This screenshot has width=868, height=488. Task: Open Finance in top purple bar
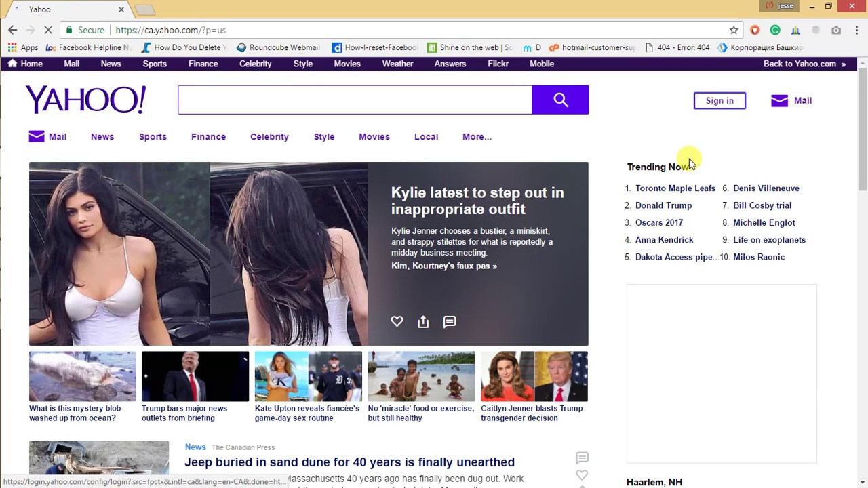coord(203,64)
